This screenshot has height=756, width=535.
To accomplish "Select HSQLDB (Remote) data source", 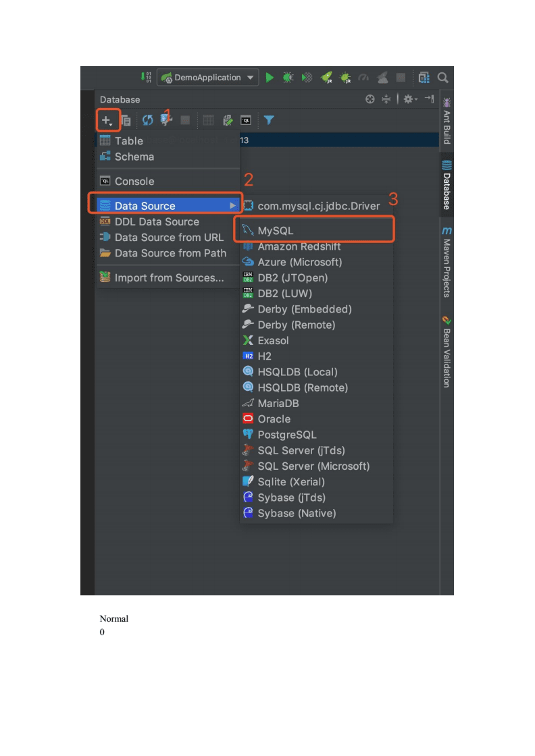I will click(316, 387).
